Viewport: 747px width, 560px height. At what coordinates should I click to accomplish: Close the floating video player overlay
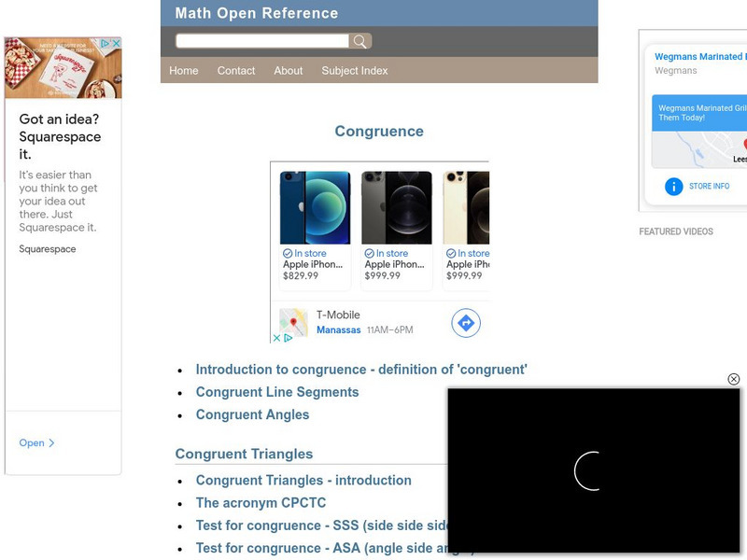pyautogui.click(x=734, y=379)
